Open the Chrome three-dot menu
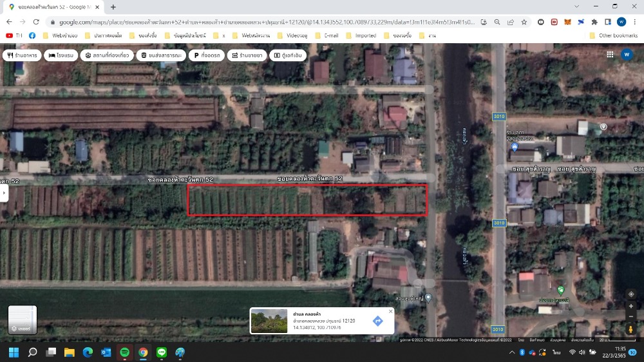Viewport: 644px width, 362px height. click(x=634, y=22)
